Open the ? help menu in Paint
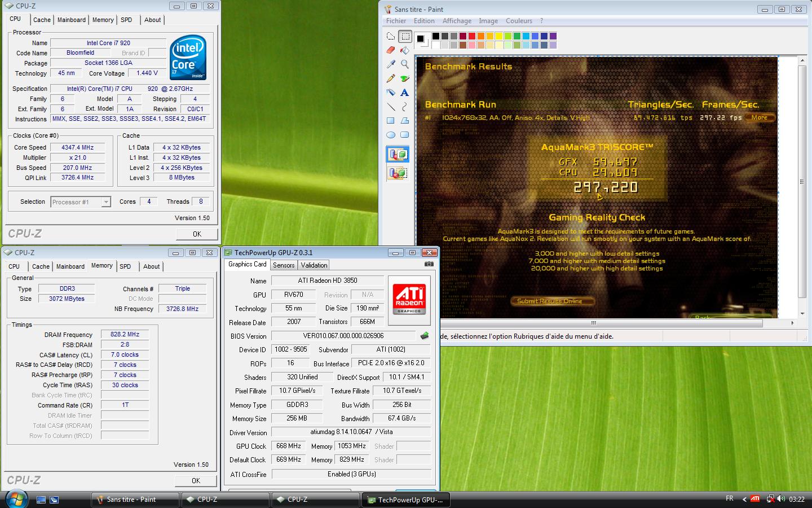This screenshot has width=812, height=508. (541, 21)
